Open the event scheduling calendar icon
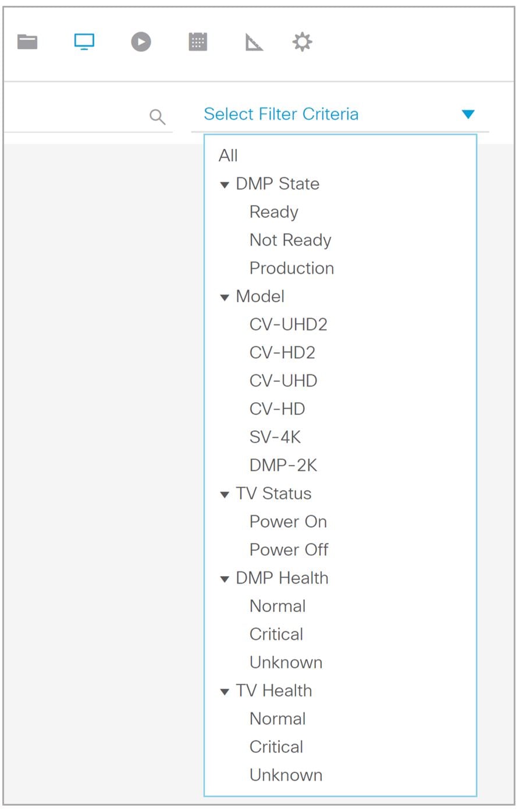The image size is (523, 812). pyautogui.click(x=197, y=41)
